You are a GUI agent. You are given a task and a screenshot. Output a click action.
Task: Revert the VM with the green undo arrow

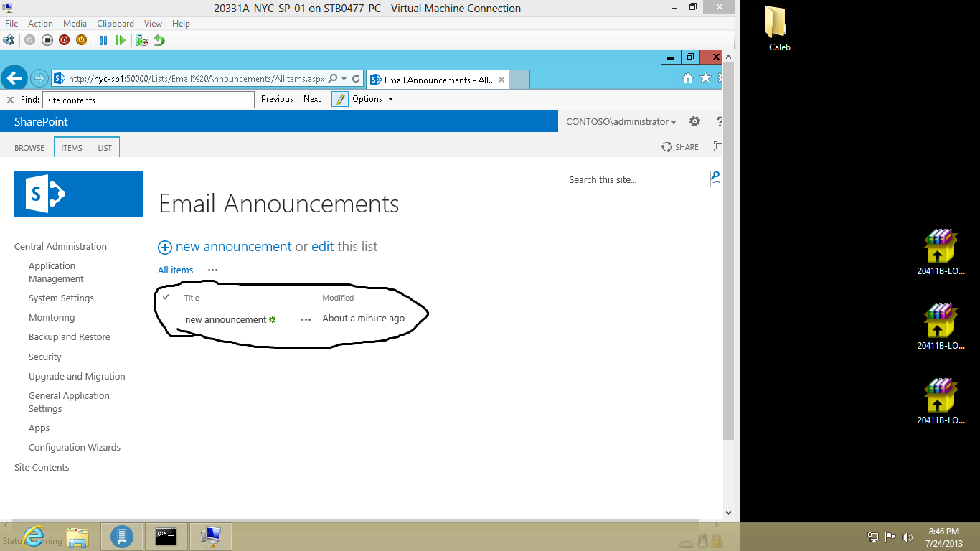click(159, 40)
